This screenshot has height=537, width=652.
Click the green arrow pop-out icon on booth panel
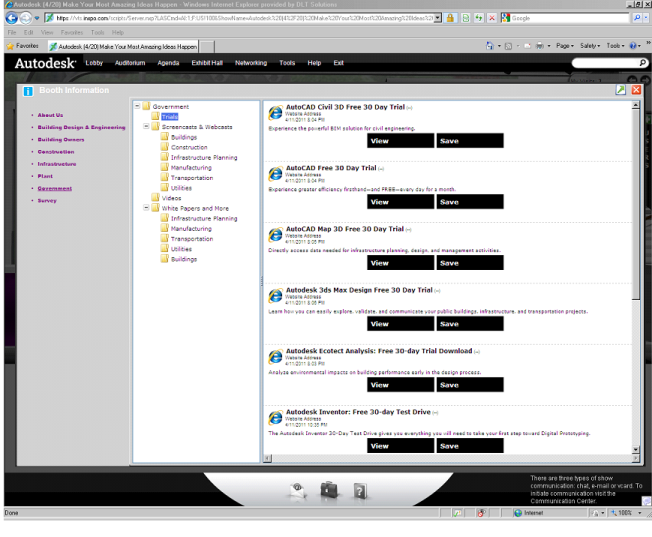[620, 90]
